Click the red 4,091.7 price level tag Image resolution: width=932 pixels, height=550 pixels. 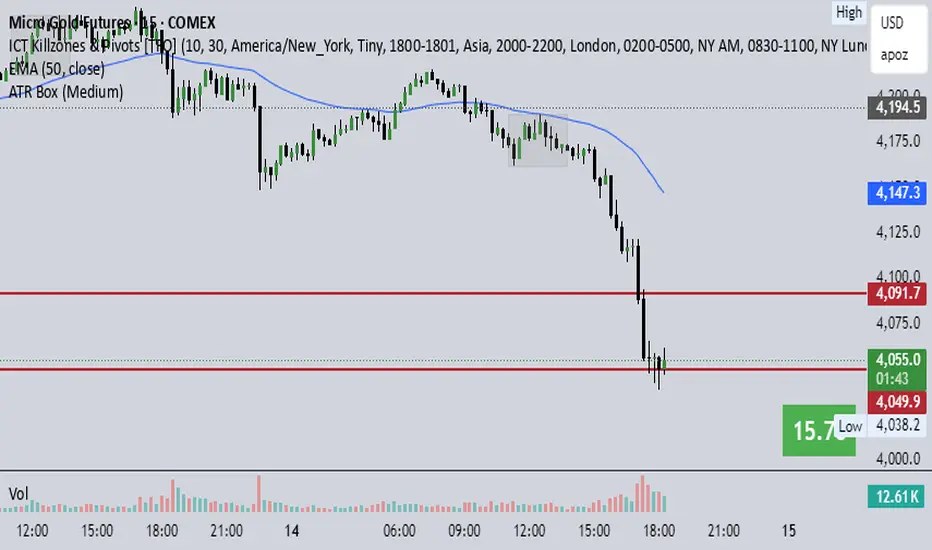click(898, 295)
